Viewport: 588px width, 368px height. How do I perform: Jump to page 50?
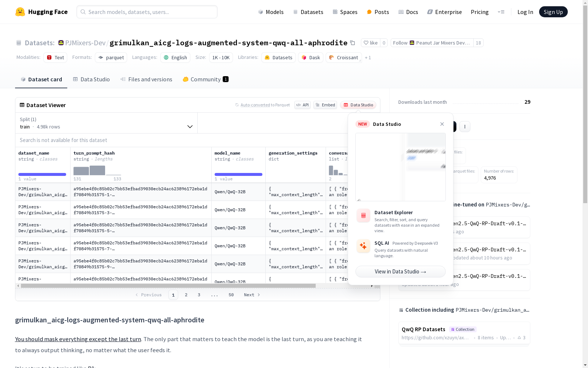click(231, 295)
